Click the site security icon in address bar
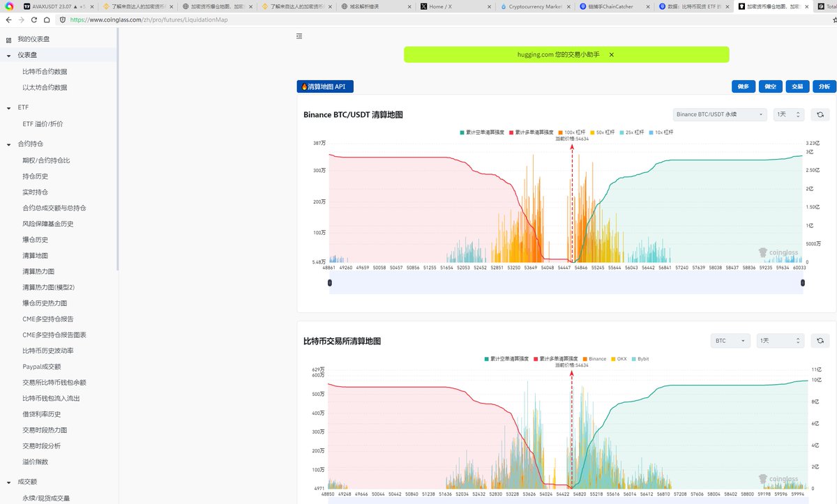The image size is (837, 504). [x=64, y=20]
